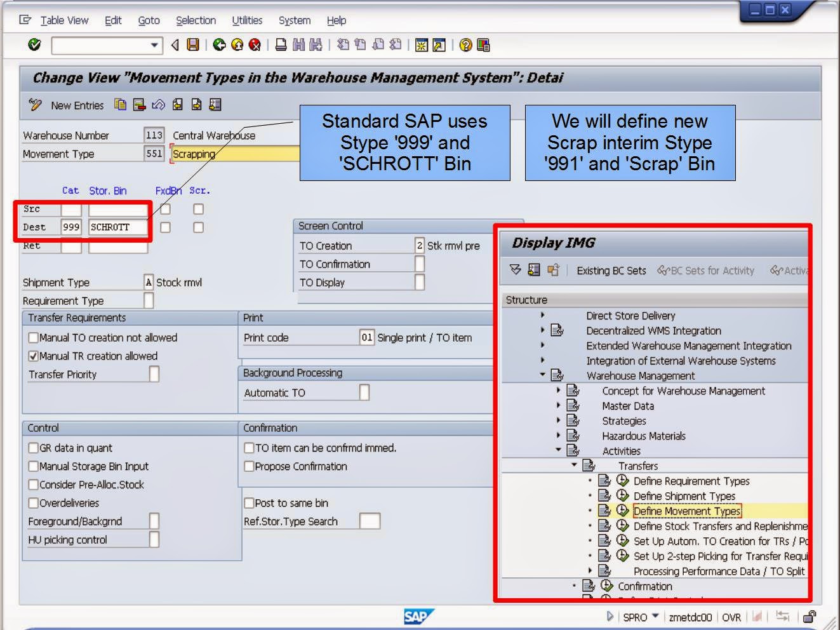Open the Goto menu
Image resolution: width=840 pixels, height=630 pixels.
[149, 20]
